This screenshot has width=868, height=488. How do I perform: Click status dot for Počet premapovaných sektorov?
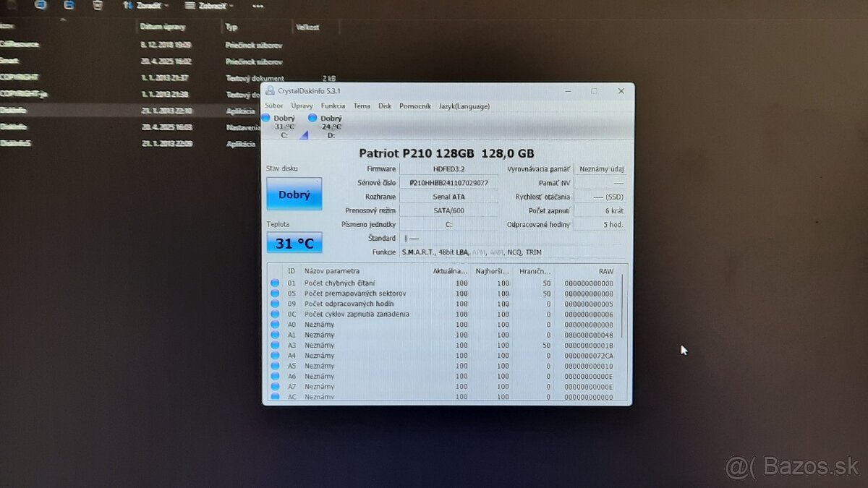pyautogui.click(x=276, y=294)
